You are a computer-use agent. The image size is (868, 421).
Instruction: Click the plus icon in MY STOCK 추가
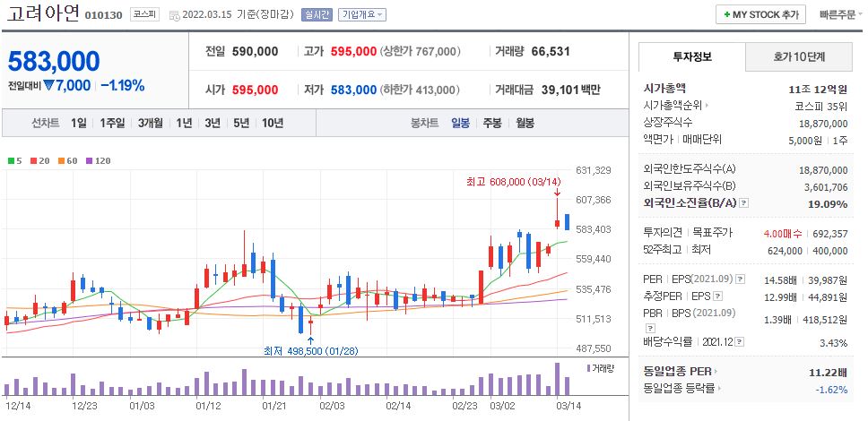tap(726, 15)
